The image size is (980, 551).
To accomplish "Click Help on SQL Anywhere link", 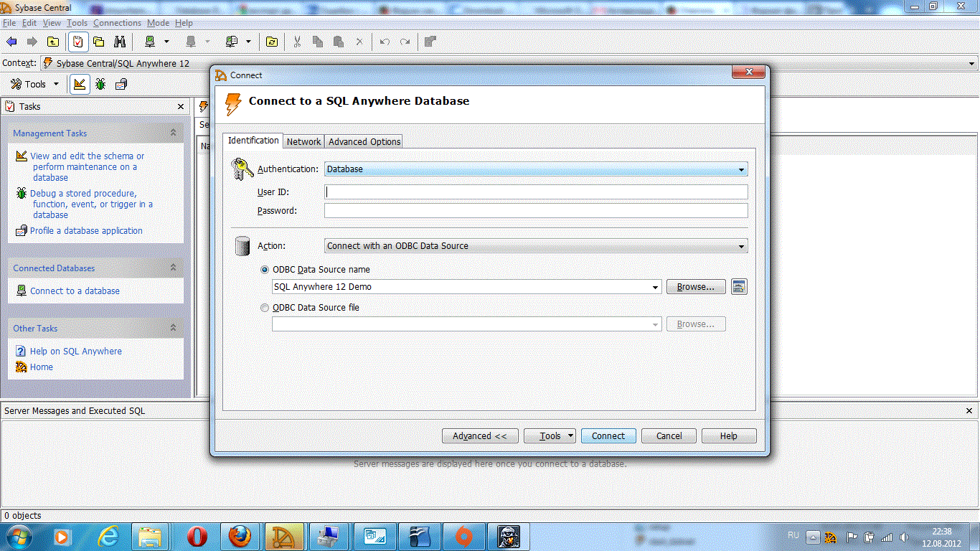I will tap(76, 352).
